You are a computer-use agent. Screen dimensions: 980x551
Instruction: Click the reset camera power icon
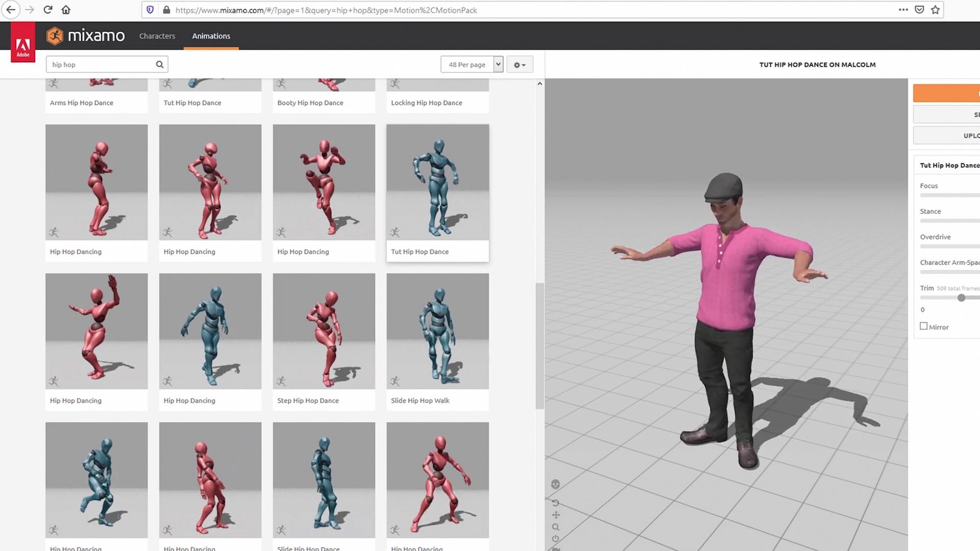[556, 539]
